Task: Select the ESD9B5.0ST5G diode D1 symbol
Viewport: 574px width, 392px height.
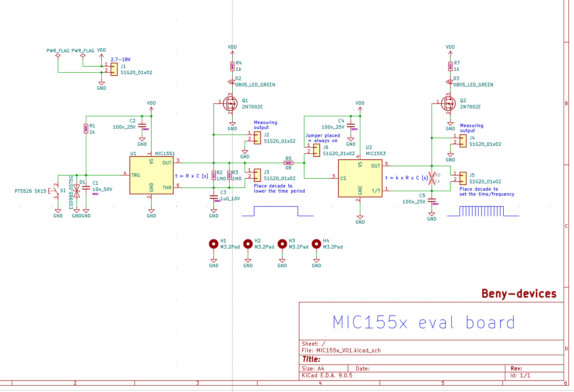Action: point(76,191)
